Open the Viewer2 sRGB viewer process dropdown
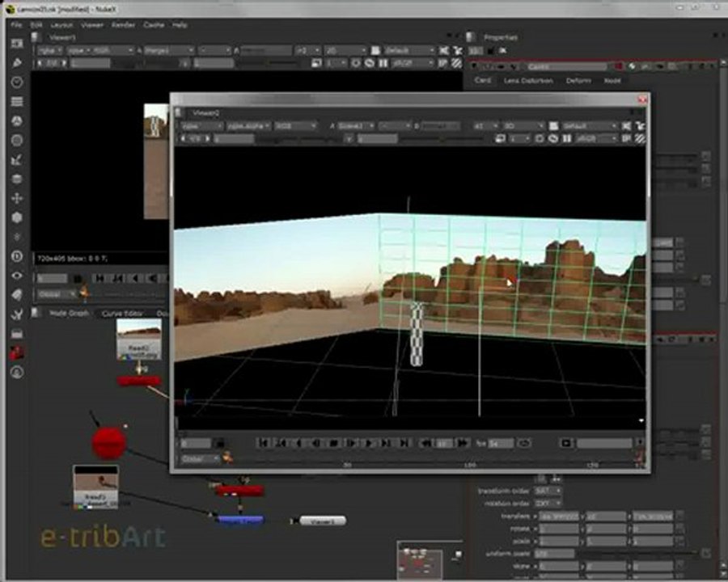The height and width of the screenshot is (582, 728). click(x=595, y=138)
